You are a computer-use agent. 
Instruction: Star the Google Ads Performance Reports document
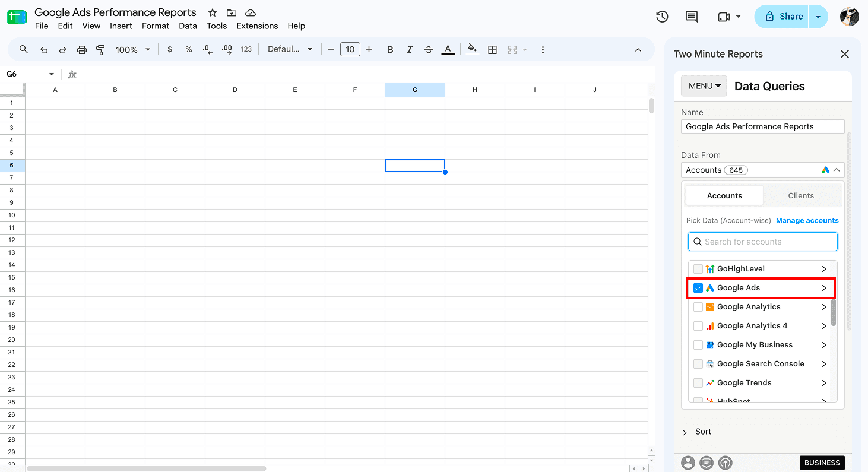tap(212, 12)
